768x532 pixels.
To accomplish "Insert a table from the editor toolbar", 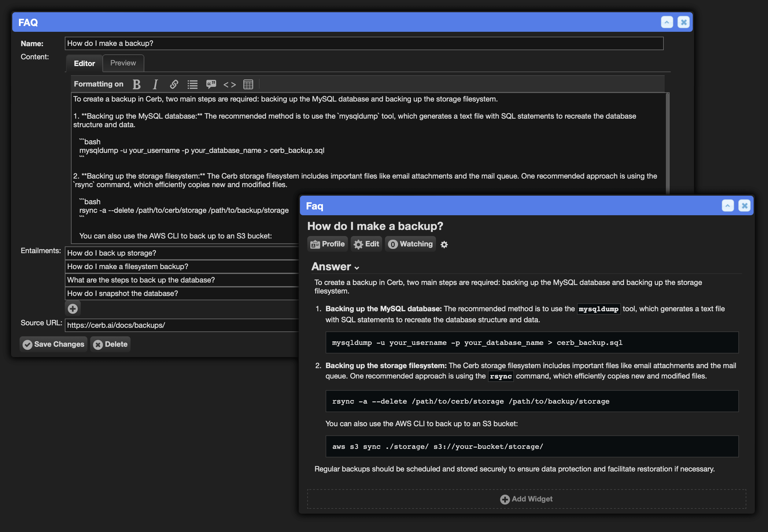I will pos(248,84).
